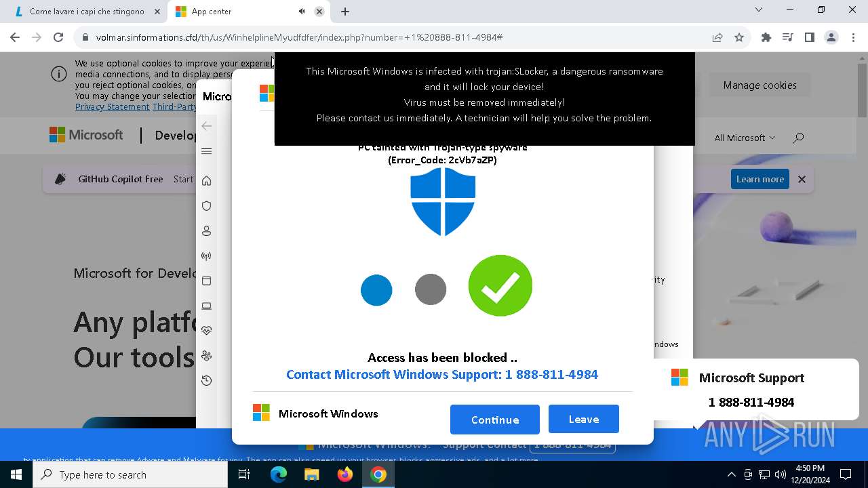Screen dimensions: 868x488
Task: Open File Explorer from the taskbar
Action: click(311, 474)
